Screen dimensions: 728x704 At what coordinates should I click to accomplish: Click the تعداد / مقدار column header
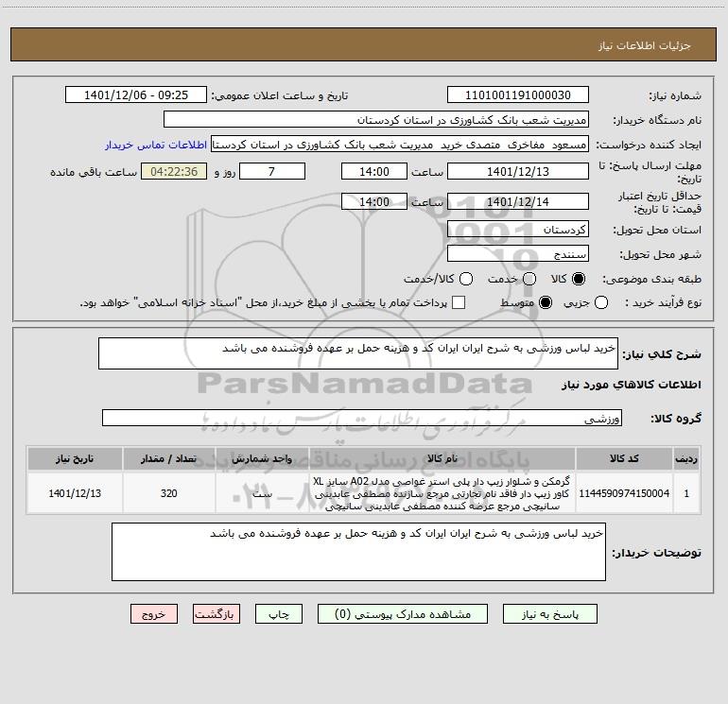point(169,458)
